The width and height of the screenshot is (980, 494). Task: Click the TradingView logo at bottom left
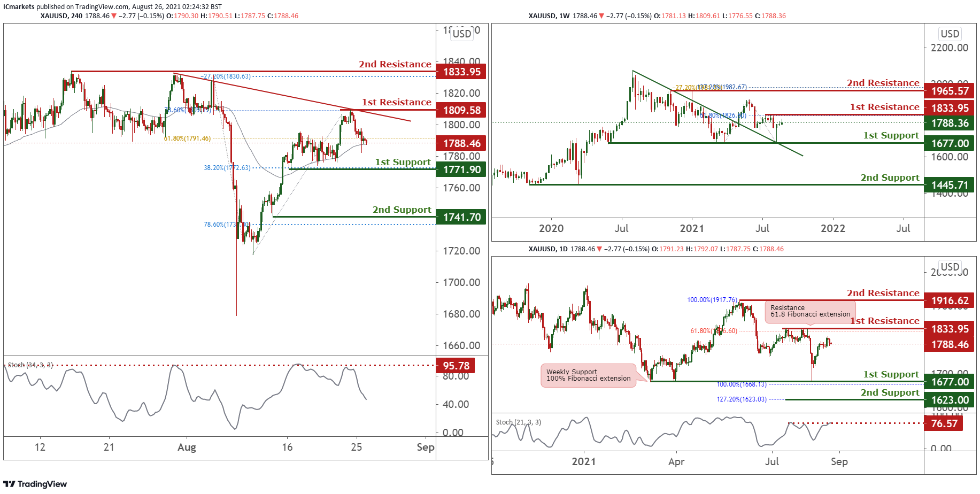point(35,484)
